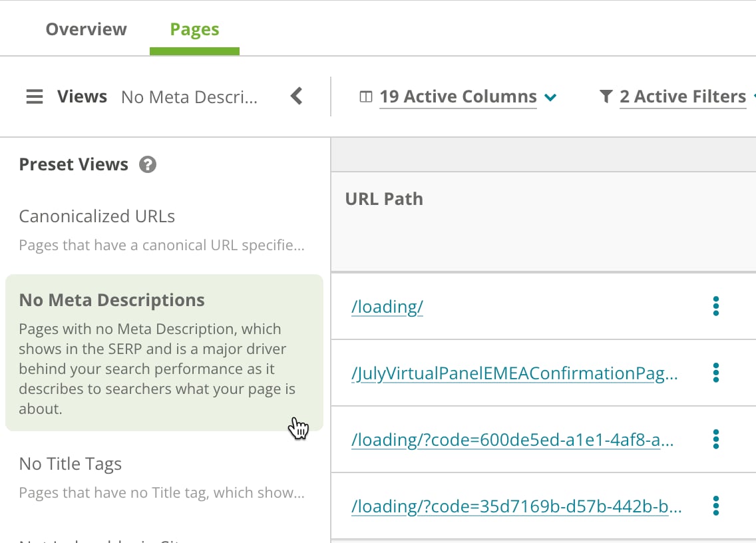The image size is (756, 543).
Task: Click the filter funnel icon
Action: pos(606,96)
